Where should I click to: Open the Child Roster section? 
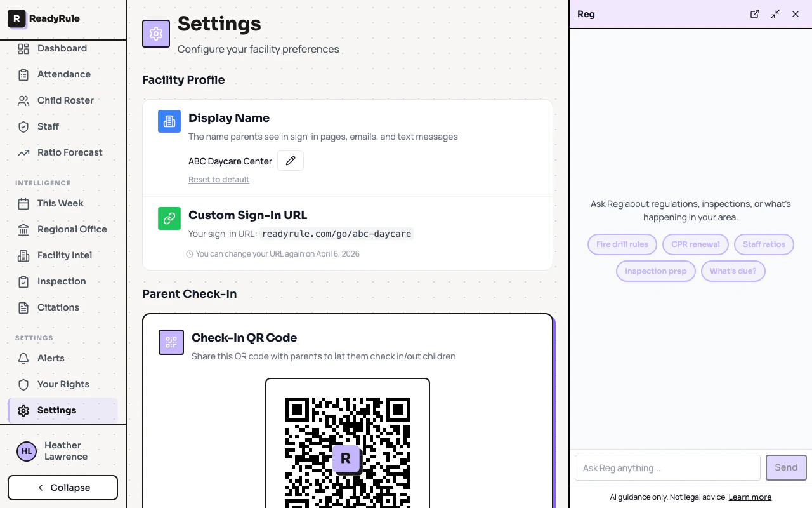64,100
